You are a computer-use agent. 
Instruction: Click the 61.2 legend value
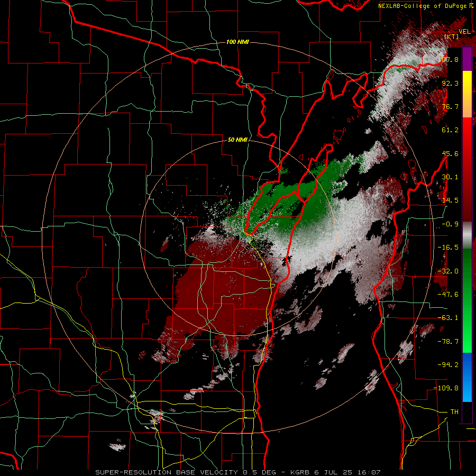tap(450, 130)
